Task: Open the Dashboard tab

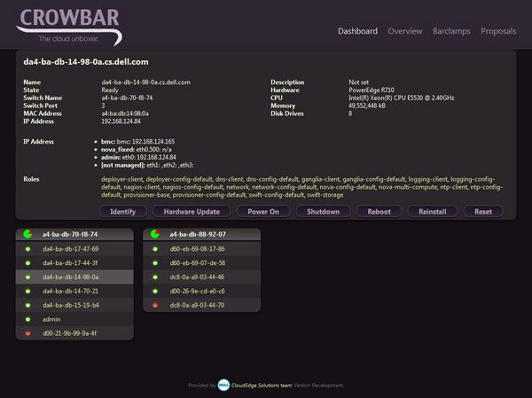Action: tap(357, 31)
